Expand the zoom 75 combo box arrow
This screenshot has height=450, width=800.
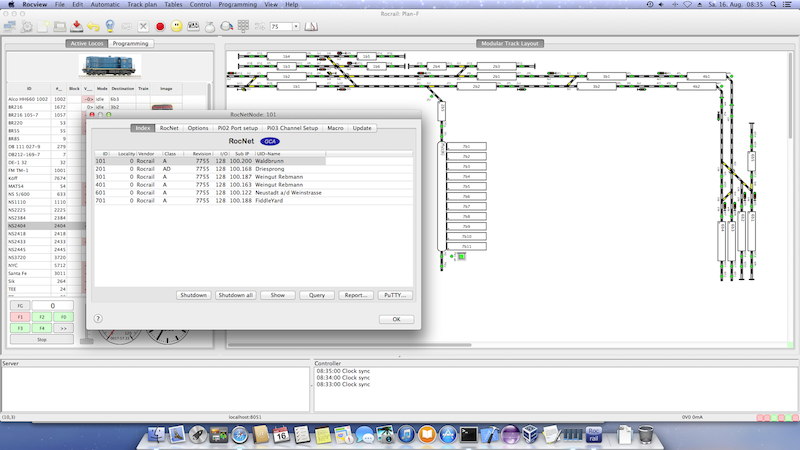tap(296, 27)
